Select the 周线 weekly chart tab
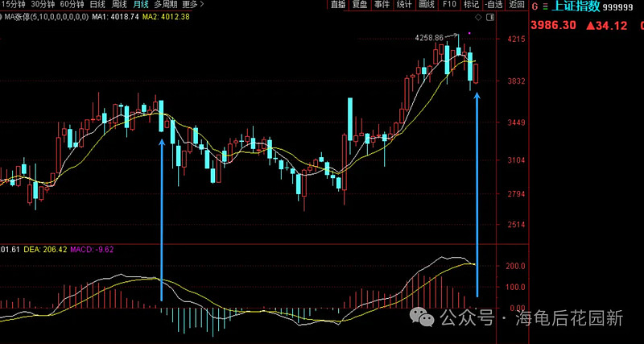Viewport: 644px width, 344px height. pyautogui.click(x=119, y=5)
